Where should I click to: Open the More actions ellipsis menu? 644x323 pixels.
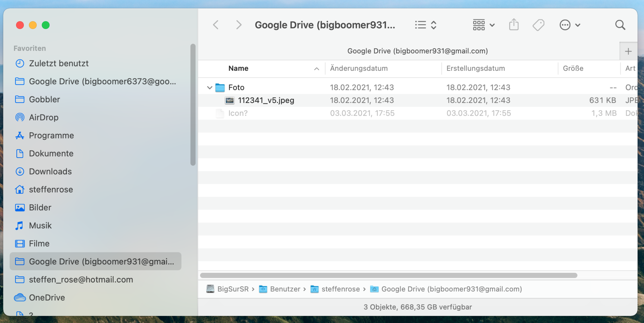coord(570,25)
